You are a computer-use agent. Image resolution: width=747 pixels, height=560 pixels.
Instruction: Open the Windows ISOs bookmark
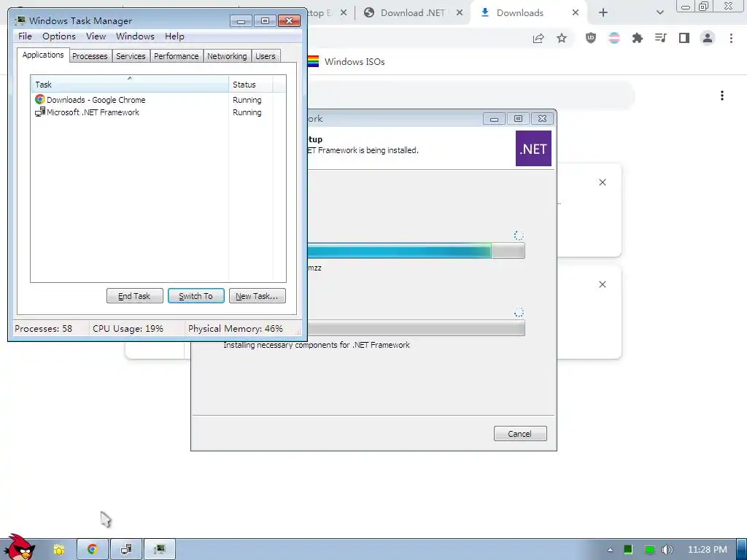click(x=347, y=61)
